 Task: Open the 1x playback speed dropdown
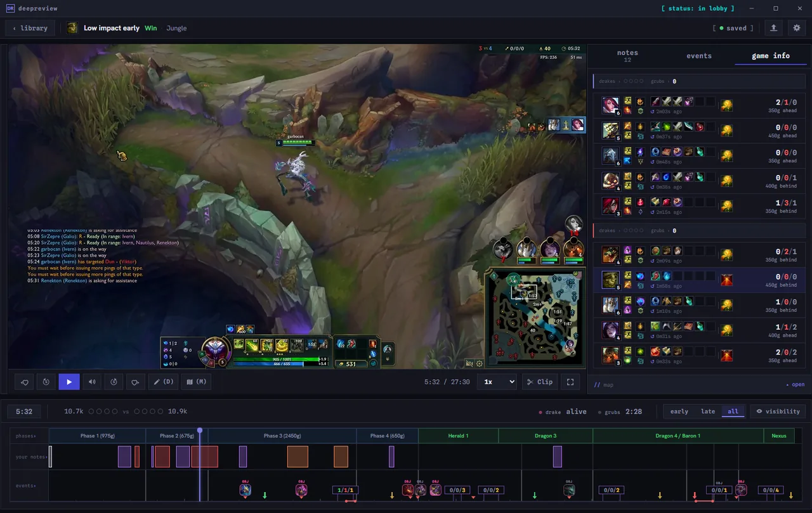coord(498,382)
